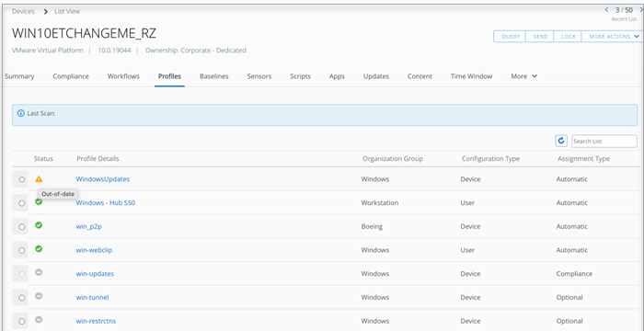Select radio button for Windows - Hub SS0
The width and height of the screenshot is (644, 331).
(22, 203)
